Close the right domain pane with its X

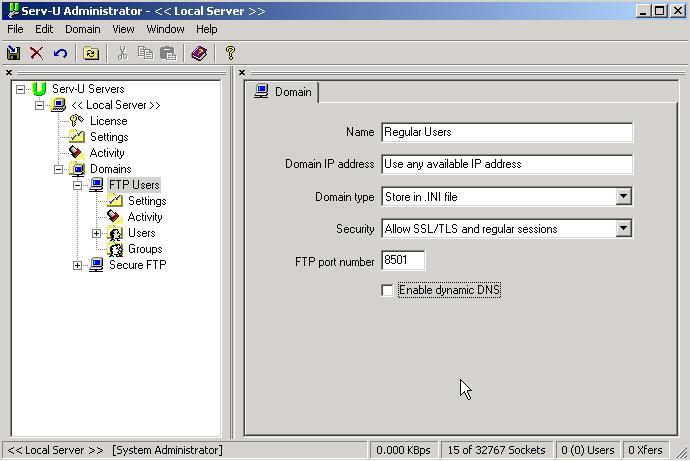[242, 73]
